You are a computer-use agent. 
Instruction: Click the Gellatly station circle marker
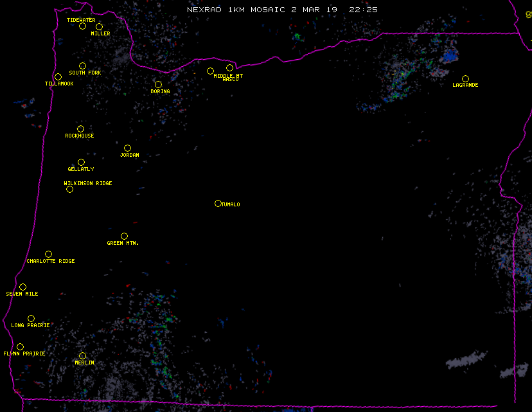coord(81,163)
